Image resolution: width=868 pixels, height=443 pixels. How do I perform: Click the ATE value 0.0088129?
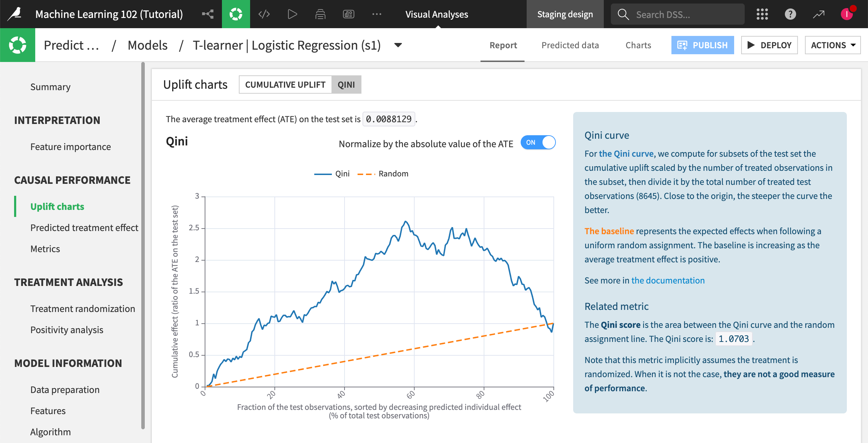pos(389,119)
